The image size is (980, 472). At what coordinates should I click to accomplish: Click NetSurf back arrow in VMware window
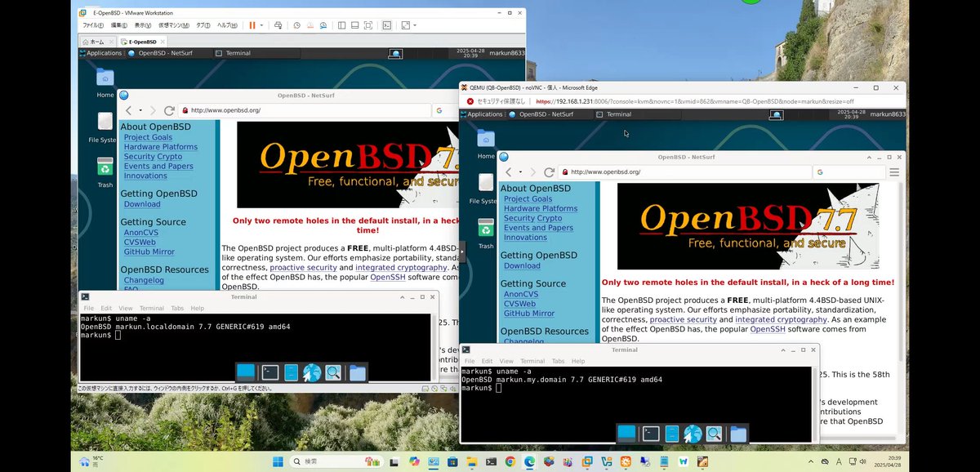point(129,110)
